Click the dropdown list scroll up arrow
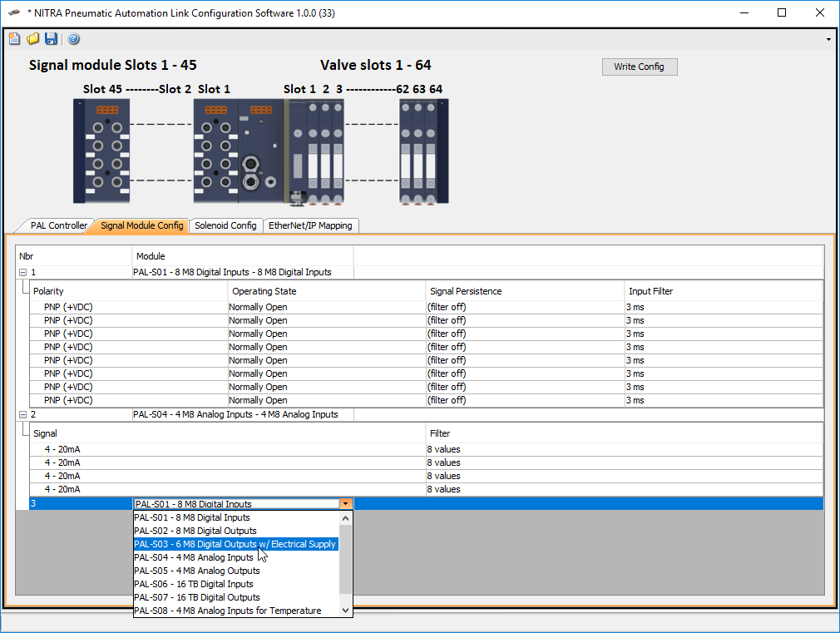 point(345,517)
